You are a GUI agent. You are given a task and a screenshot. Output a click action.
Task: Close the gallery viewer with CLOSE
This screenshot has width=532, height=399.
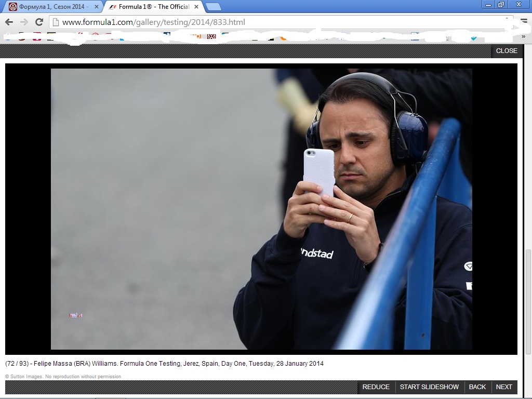tap(506, 51)
